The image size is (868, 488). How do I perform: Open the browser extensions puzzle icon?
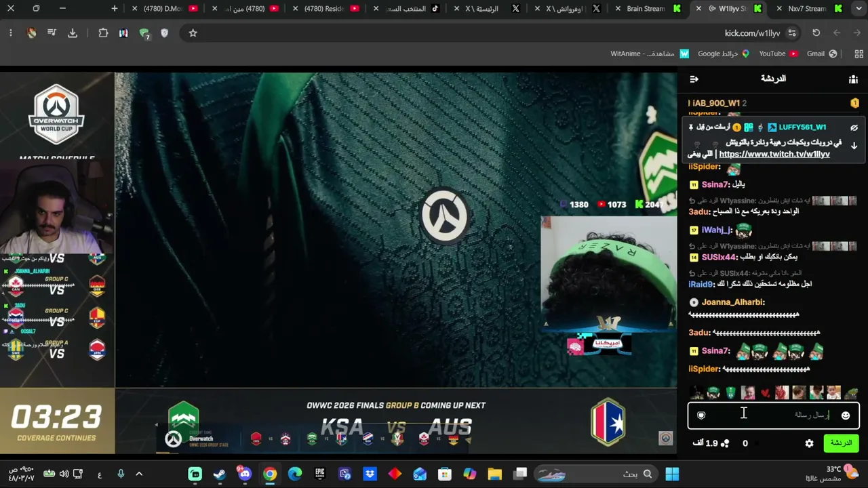[103, 33]
